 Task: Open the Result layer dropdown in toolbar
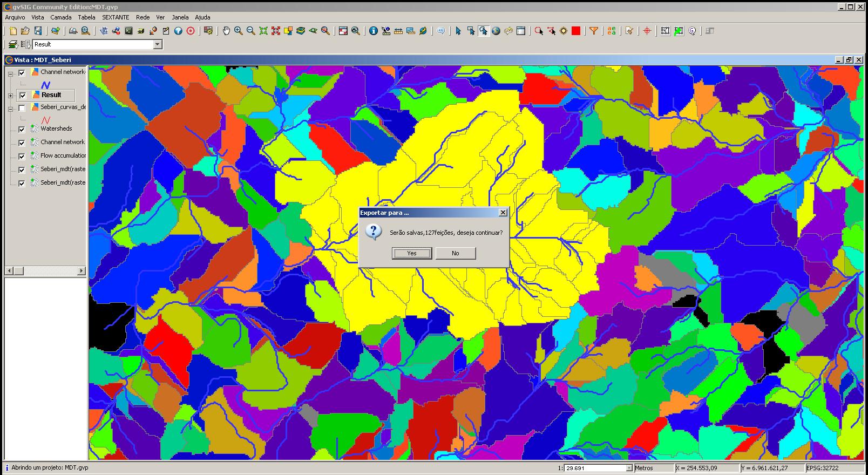(x=158, y=44)
